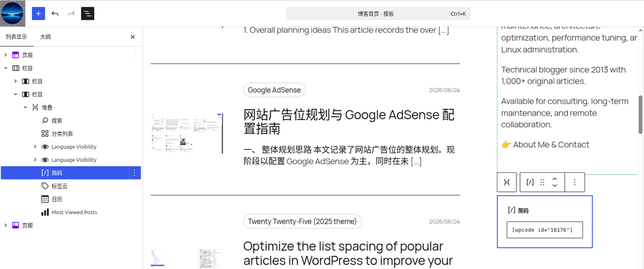
Task: Switch to 列表显示 tab
Action: coord(16,37)
